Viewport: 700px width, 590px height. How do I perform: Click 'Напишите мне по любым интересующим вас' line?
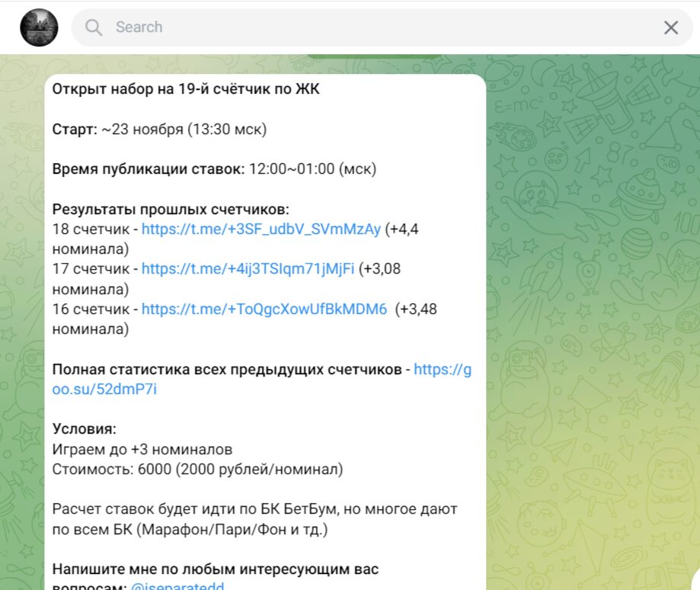tap(215, 569)
